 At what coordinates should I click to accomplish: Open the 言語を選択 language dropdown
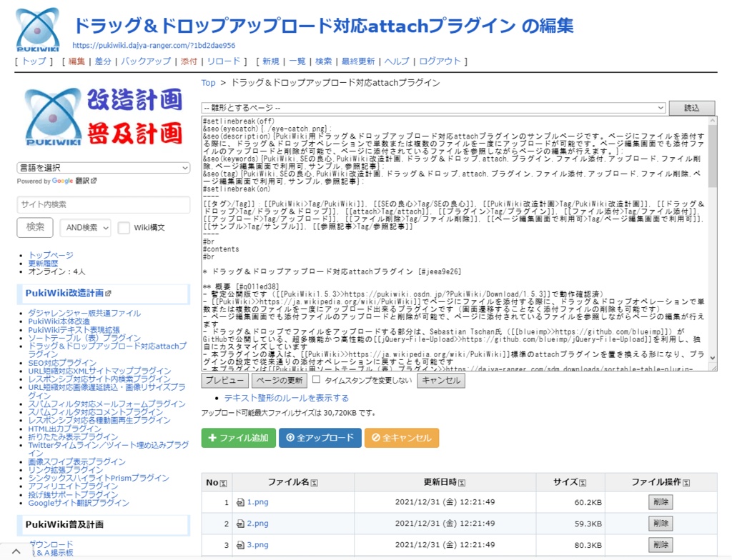click(100, 167)
